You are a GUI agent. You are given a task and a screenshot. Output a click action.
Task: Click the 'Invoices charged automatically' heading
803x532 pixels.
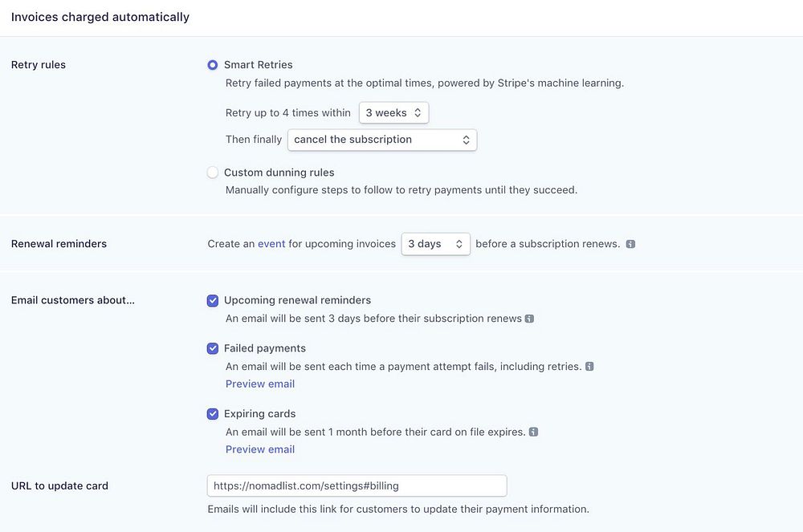coord(100,17)
